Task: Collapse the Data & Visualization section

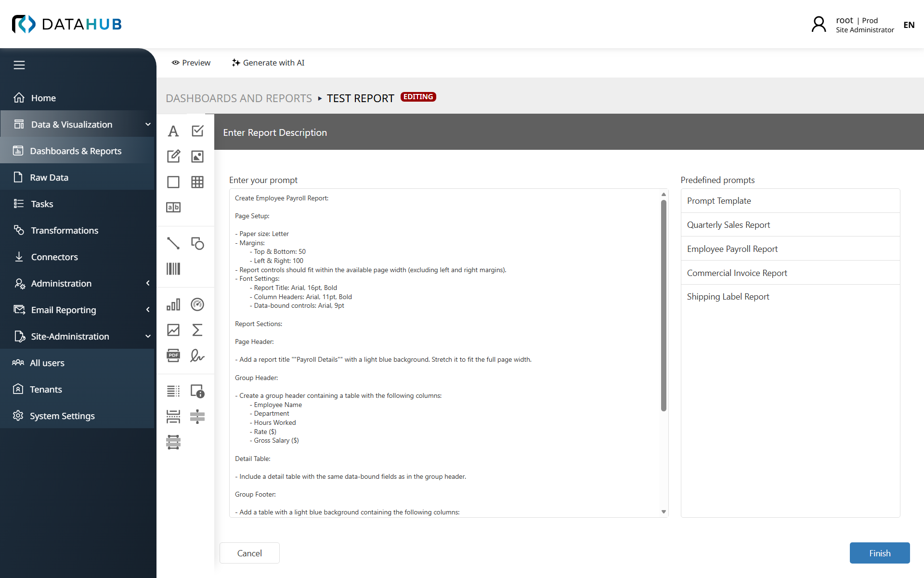Action: click(x=148, y=124)
